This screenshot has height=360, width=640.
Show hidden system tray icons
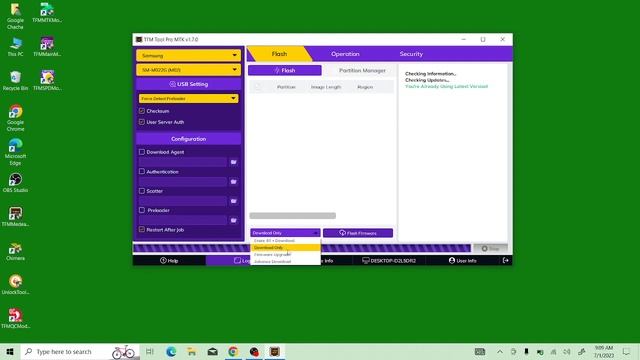500,351
